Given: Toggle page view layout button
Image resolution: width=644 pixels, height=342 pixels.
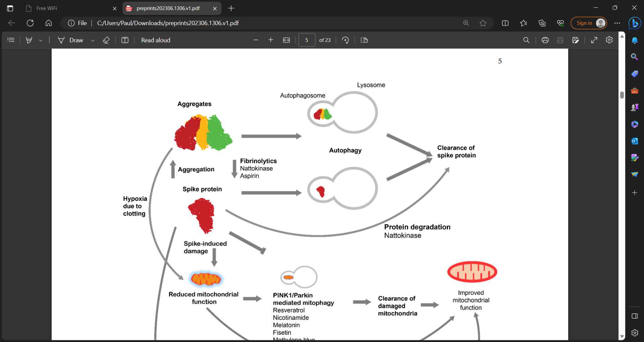Looking at the screenshot, I should point(364,40).
